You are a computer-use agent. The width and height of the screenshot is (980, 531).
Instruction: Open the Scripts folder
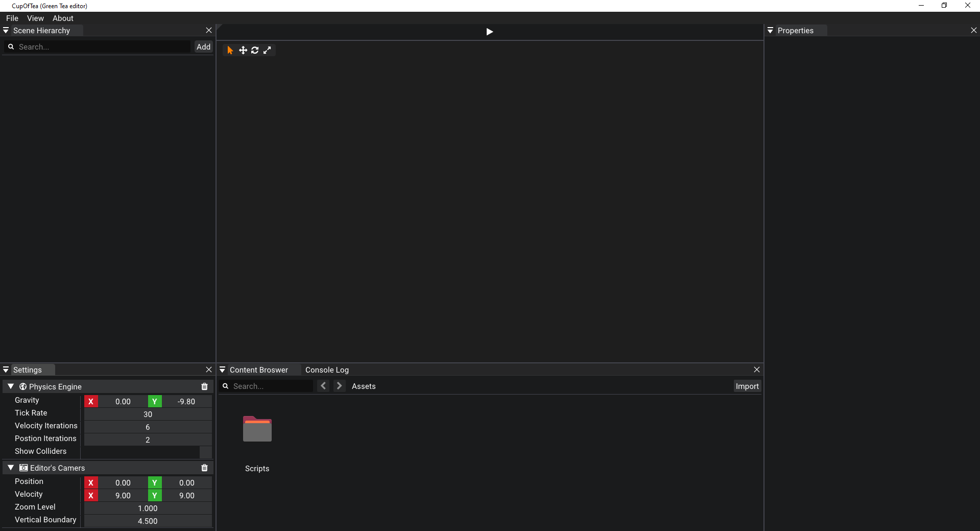click(257, 429)
